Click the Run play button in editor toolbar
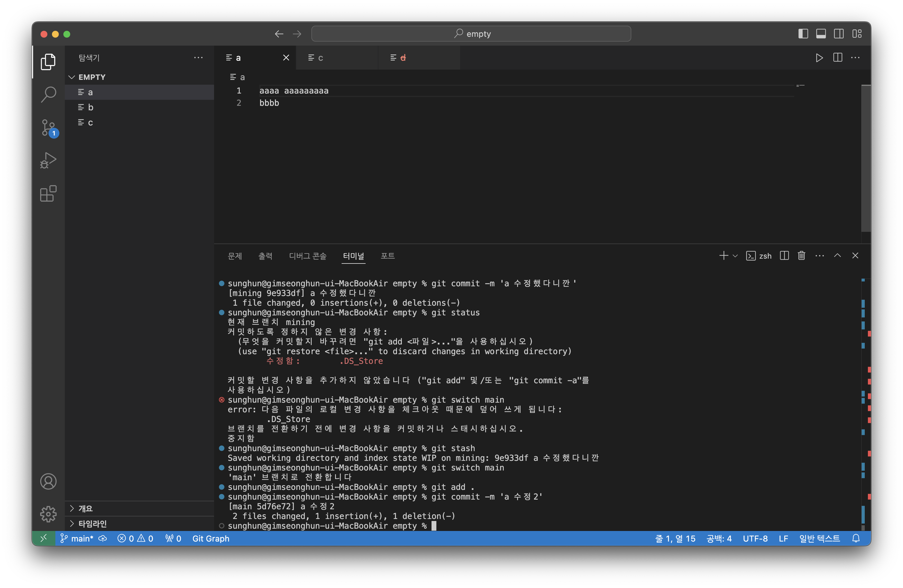 (x=819, y=58)
